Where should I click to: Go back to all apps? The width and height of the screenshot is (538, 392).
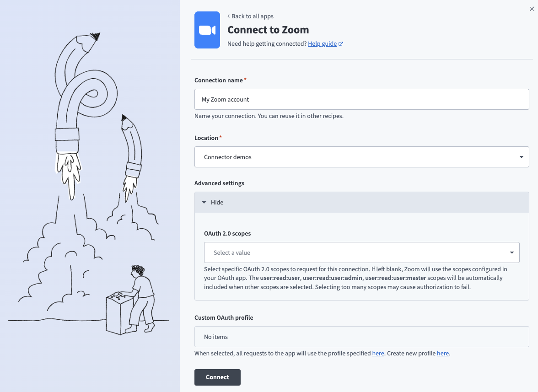coord(252,16)
